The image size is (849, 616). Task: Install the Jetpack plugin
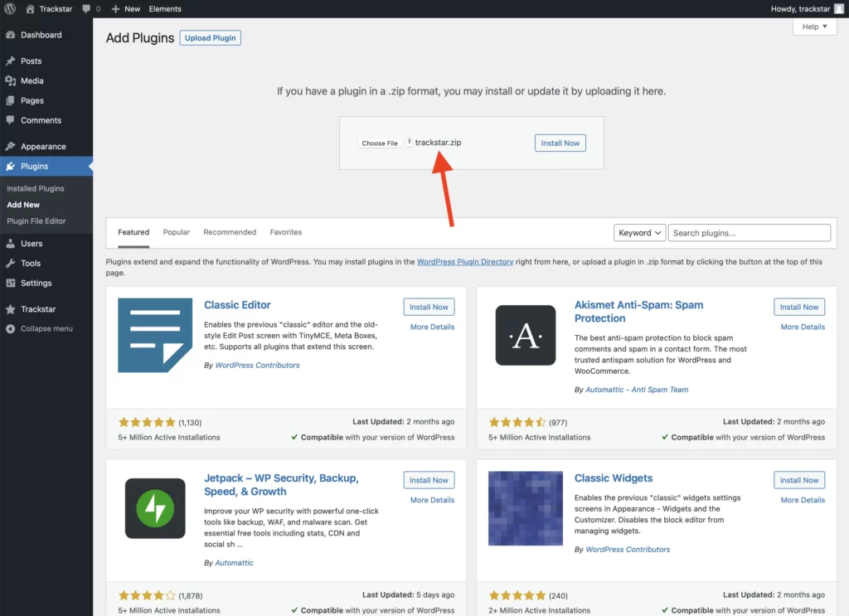click(x=429, y=480)
